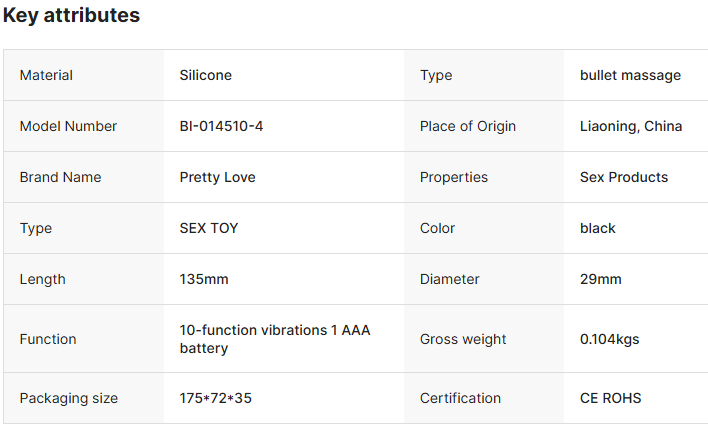Click the Key attributes heading

click(x=71, y=16)
